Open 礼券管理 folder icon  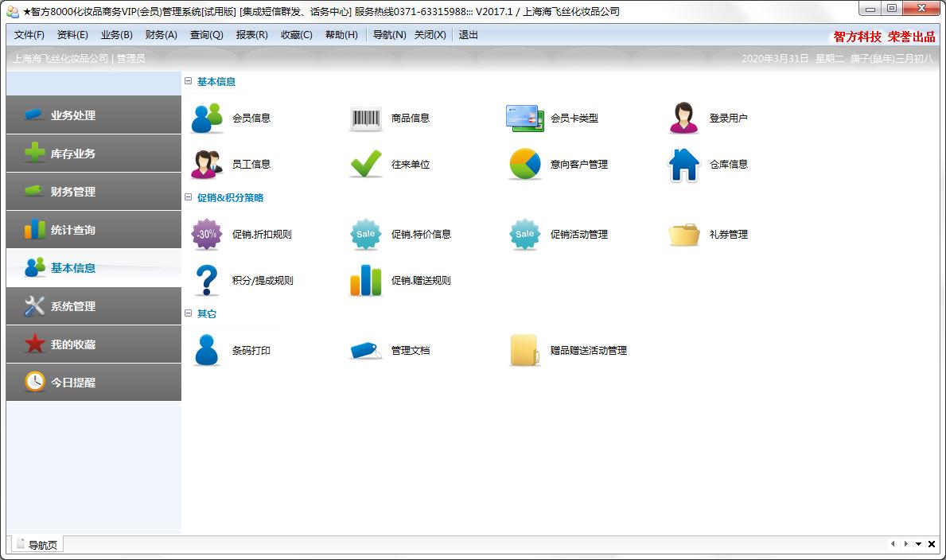tap(683, 235)
